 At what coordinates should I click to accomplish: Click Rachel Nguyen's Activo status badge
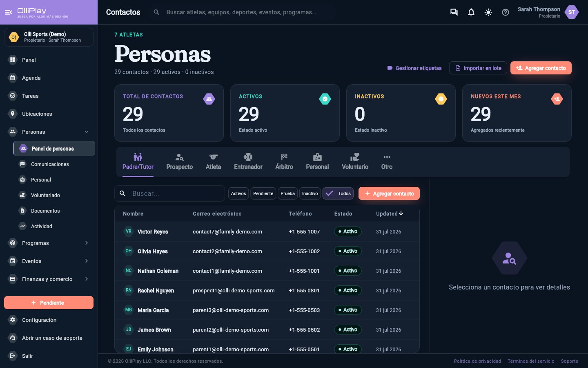(348, 290)
